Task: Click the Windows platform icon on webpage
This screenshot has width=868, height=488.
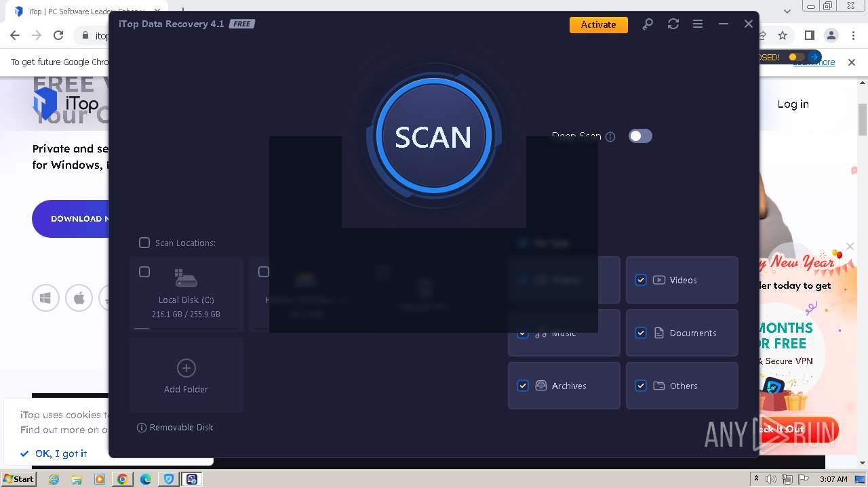Action: (x=46, y=298)
